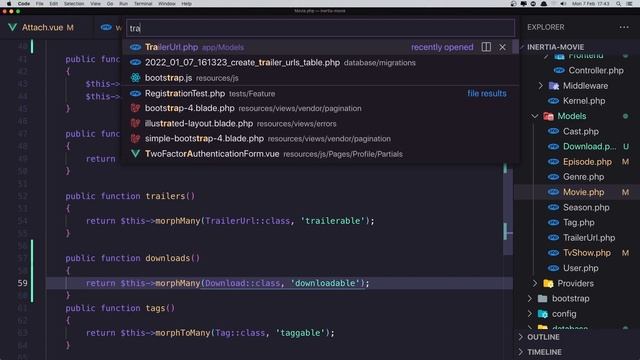Click the quick open search input field
Screen dimensions: 640x360
pyautogui.click(x=320, y=28)
